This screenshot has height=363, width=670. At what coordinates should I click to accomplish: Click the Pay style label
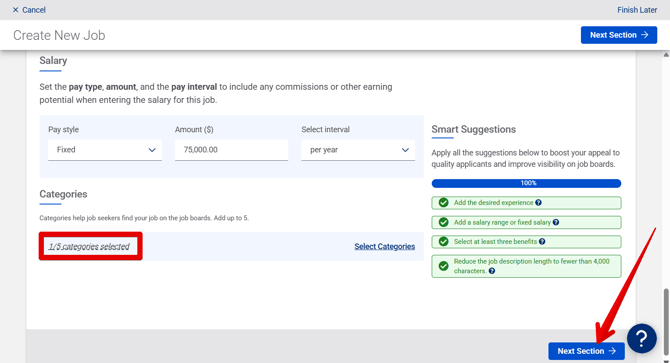pyautogui.click(x=63, y=129)
